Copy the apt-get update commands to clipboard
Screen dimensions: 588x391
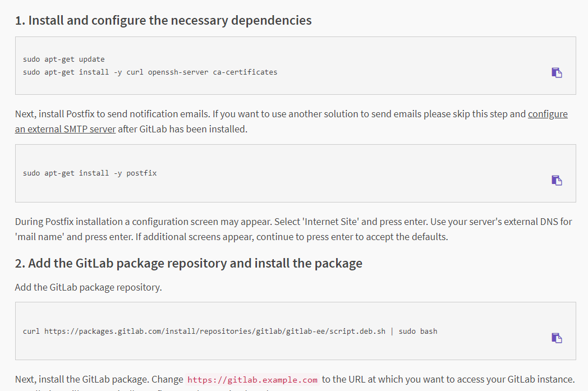(557, 72)
